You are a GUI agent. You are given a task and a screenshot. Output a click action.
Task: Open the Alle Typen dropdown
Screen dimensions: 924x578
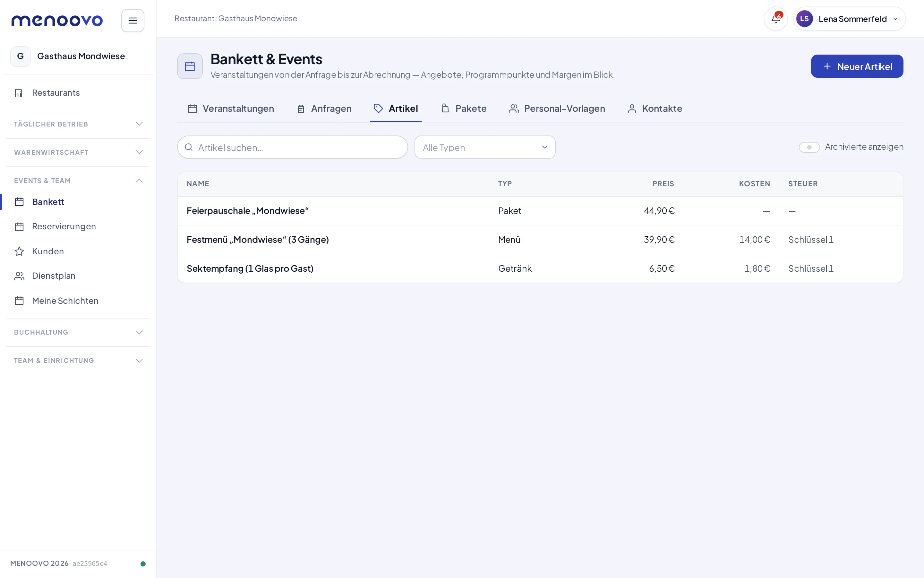coord(485,147)
